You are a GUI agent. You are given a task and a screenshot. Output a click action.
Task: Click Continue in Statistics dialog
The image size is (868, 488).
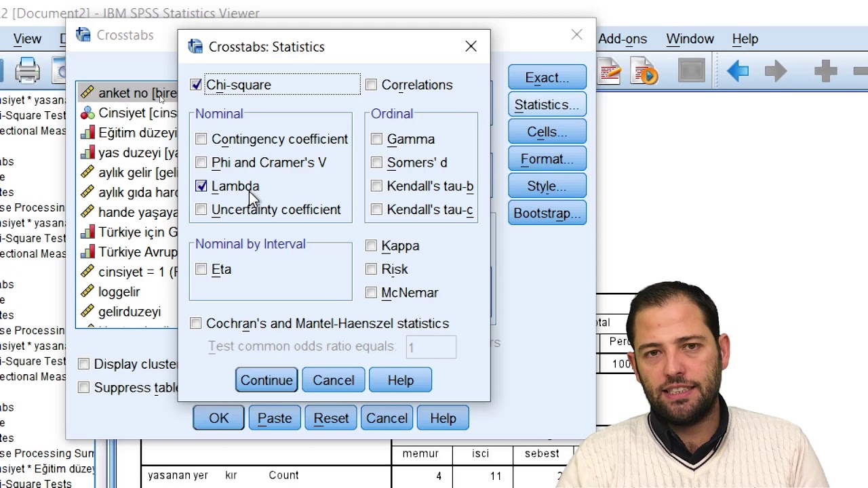point(267,380)
